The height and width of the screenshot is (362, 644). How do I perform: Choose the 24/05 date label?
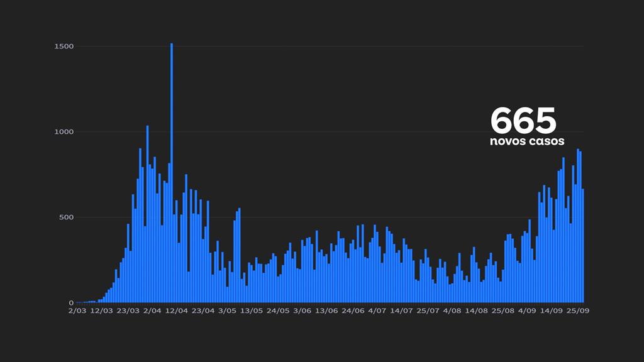coord(277,310)
